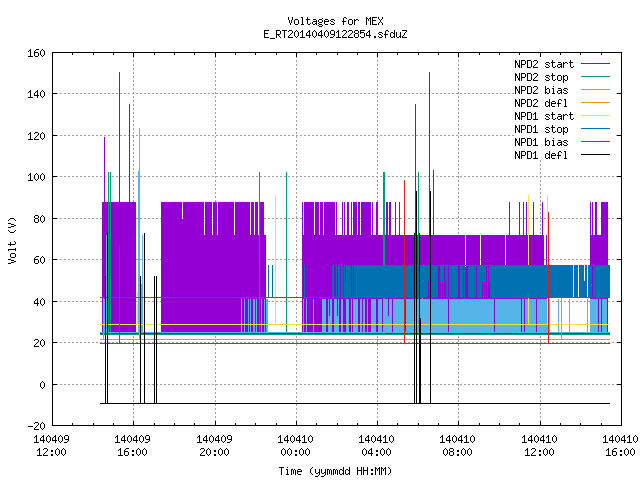Click the 'NPD1 start' legend label

click(544, 116)
